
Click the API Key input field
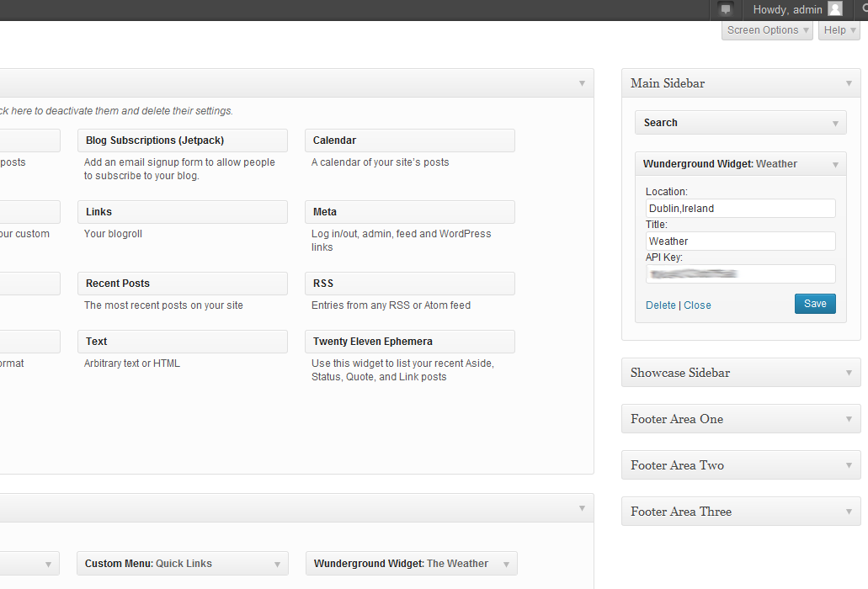click(x=740, y=274)
